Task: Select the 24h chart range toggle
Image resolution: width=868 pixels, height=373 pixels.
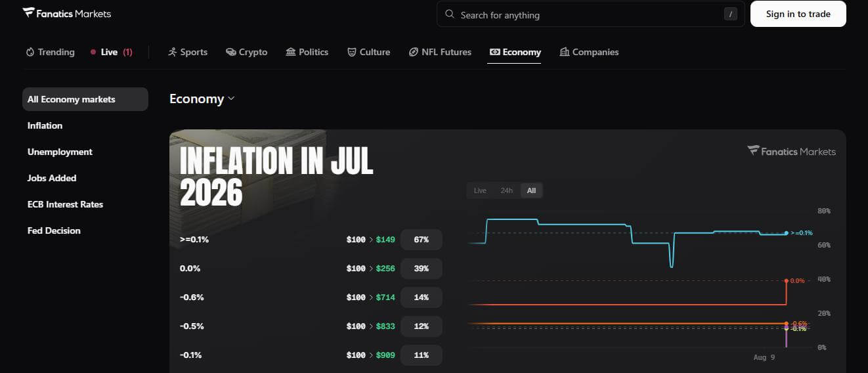Action: click(x=506, y=190)
